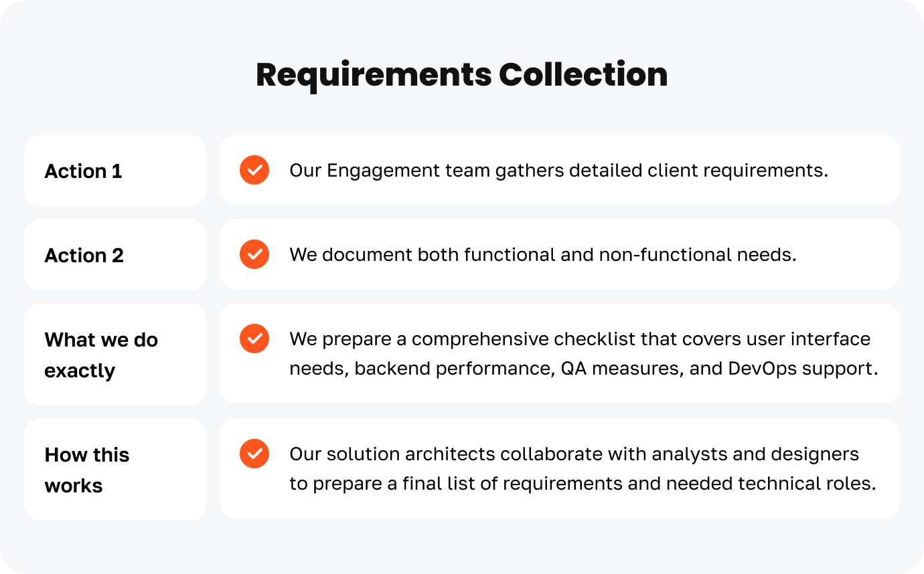924x574 pixels.
Task: Click the "Our solution architects collaborate" line
Action: click(x=574, y=454)
